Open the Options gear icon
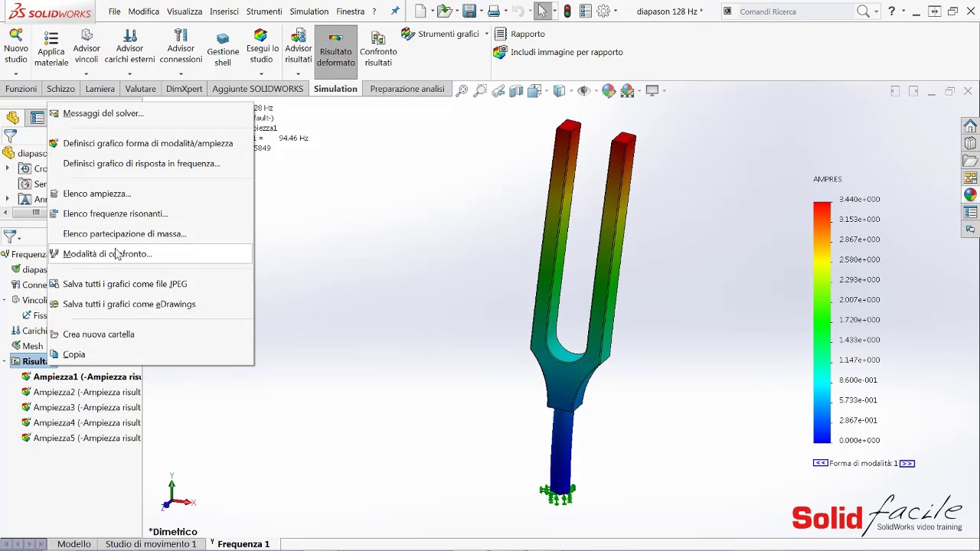This screenshot has width=980, height=551. point(603,11)
